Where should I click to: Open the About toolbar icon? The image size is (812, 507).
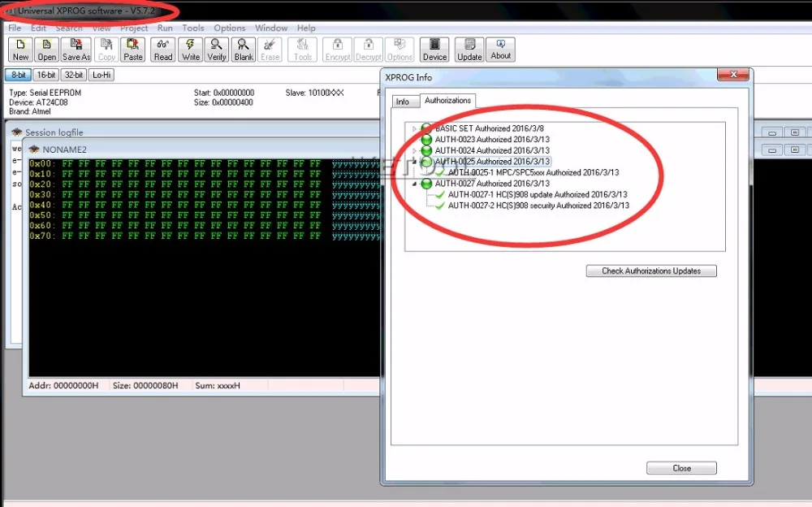(x=501, y=50)
